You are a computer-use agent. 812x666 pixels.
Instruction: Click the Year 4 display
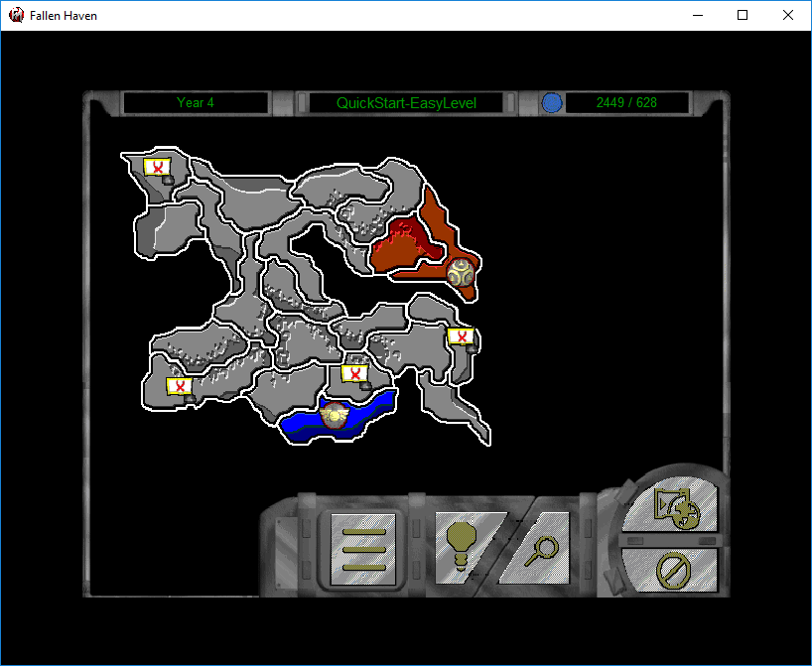click(196, 102)
